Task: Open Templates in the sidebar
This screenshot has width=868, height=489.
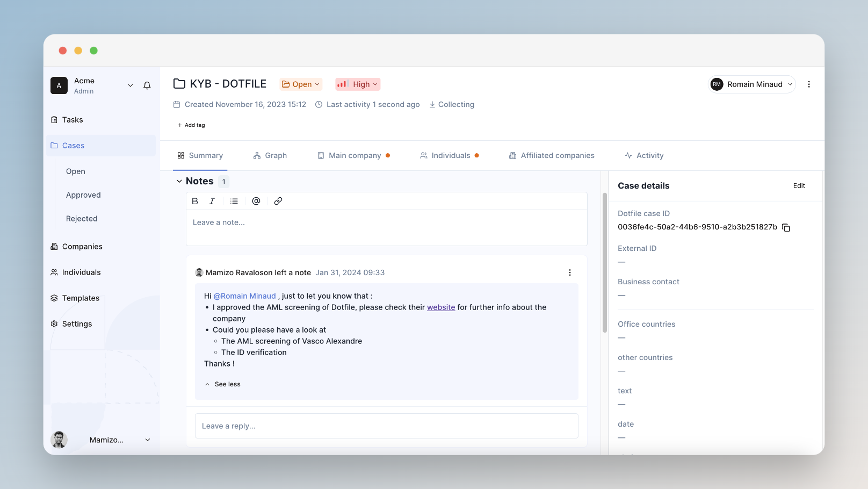Action: click(101, 298)
